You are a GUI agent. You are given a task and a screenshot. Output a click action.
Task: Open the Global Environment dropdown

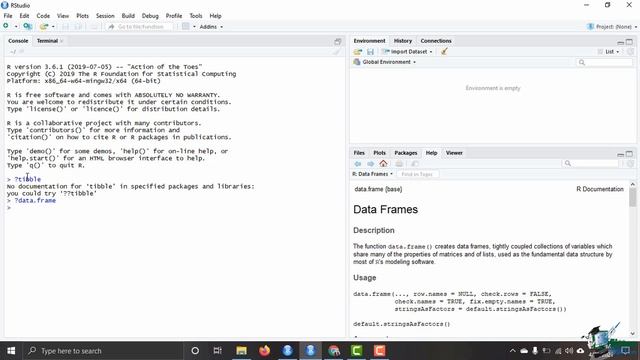click(x=384, y=62)
